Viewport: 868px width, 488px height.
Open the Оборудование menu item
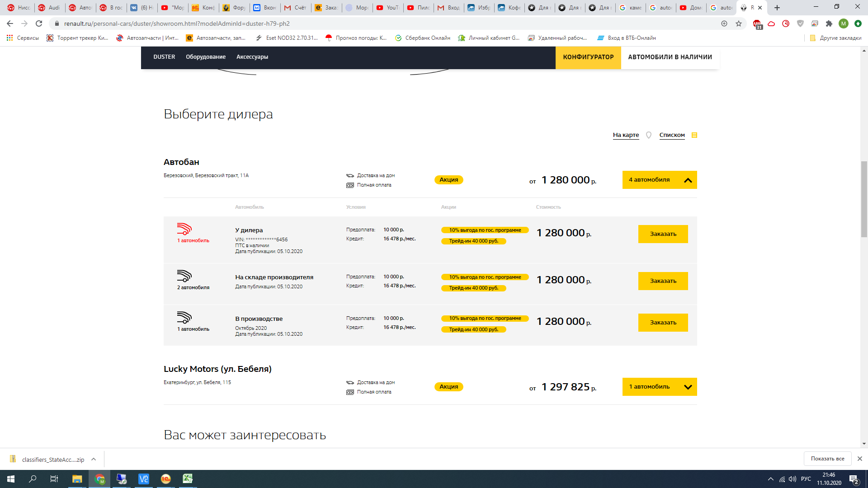tap(206, 57)
